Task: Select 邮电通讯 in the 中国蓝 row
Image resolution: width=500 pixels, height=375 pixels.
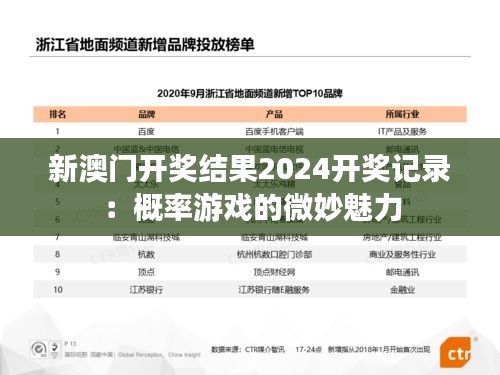Action: tap(402, 148)
